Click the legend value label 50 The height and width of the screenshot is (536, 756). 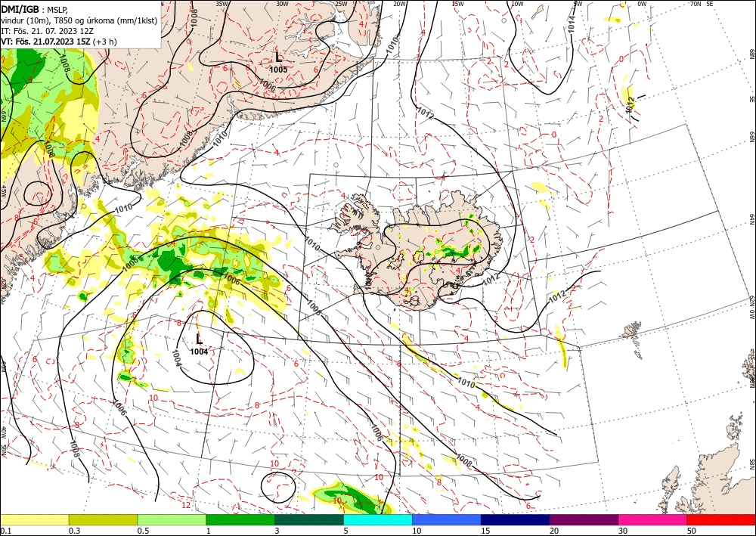(x=692, y=531)
